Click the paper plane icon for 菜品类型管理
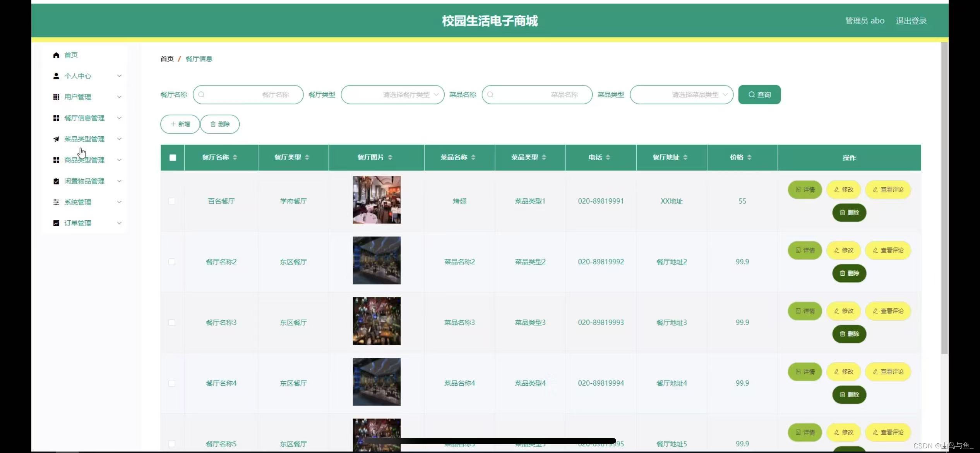The height and width of the screenshot is (453, 980). pos(56,139)
